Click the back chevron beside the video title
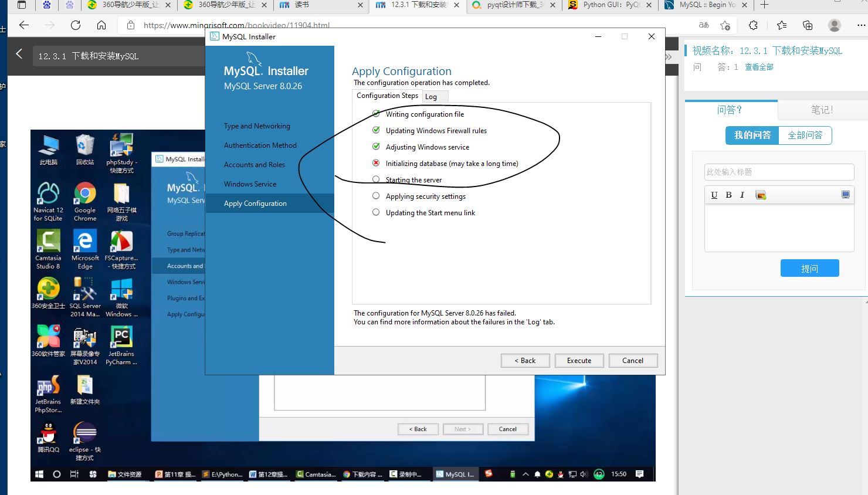The height and width of the screenshot is (495, 868). coord(19,54)
